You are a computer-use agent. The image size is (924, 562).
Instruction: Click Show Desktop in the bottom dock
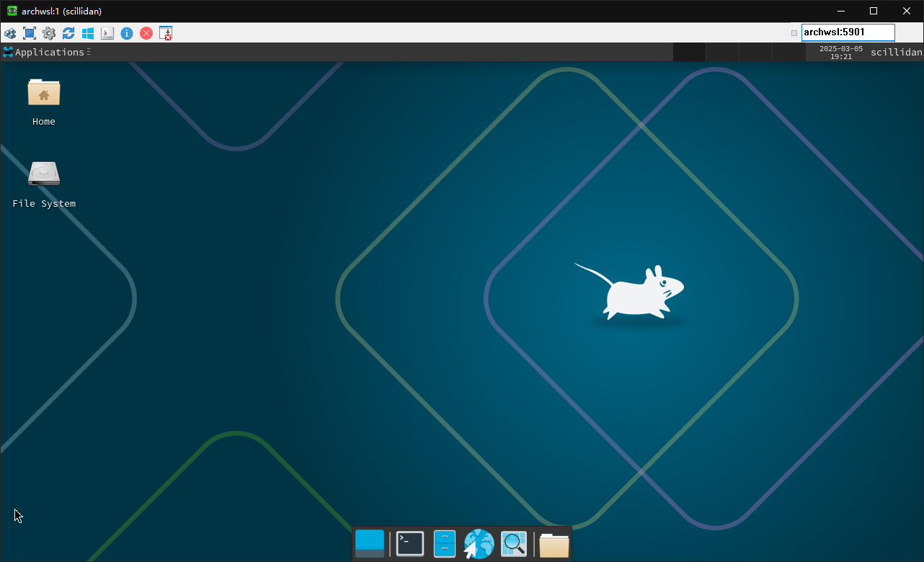[x=370, y=544]
